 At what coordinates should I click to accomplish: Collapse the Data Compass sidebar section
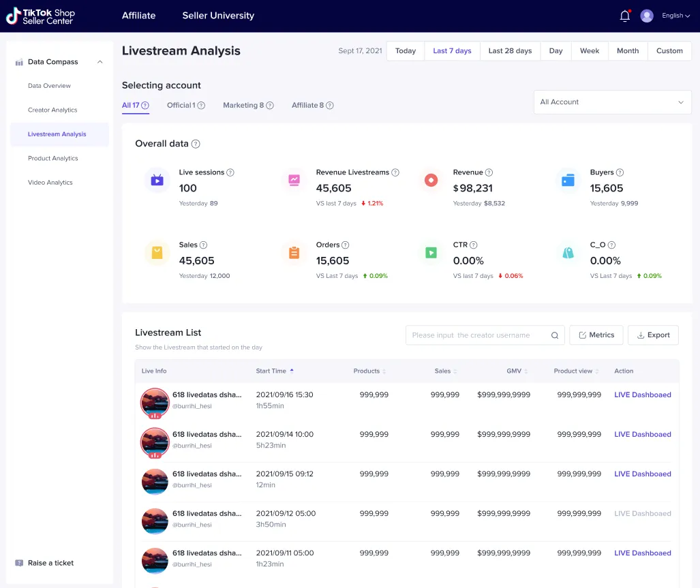(100, 62)
